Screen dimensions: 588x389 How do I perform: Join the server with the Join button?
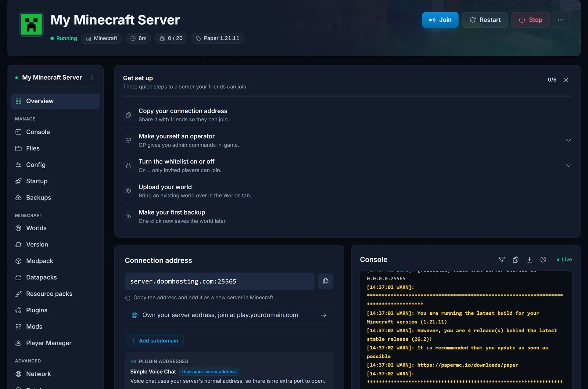[x=440, y=20]
